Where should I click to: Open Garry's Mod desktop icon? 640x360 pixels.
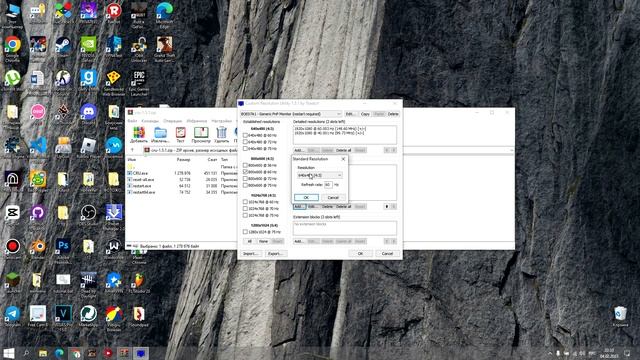89,78
